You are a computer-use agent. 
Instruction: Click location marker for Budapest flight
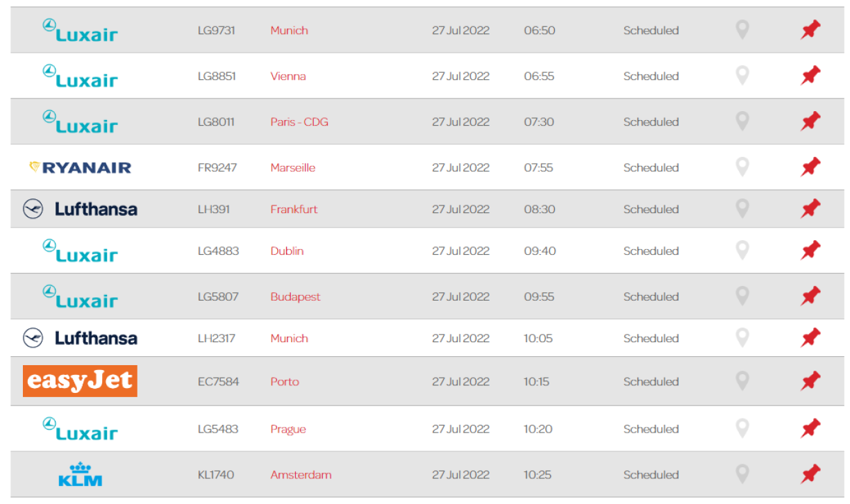[742, 296]
